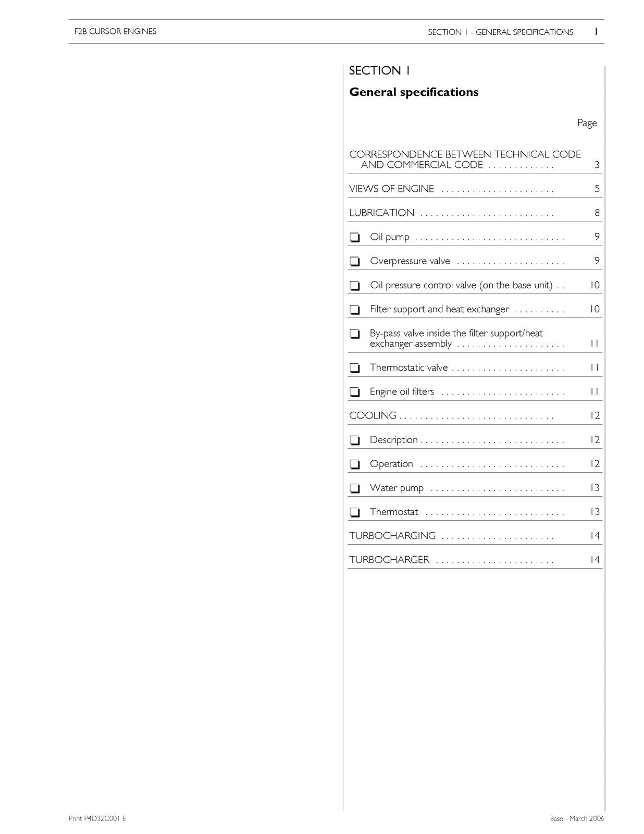Select the Operation checkbox

pos(355,465)
